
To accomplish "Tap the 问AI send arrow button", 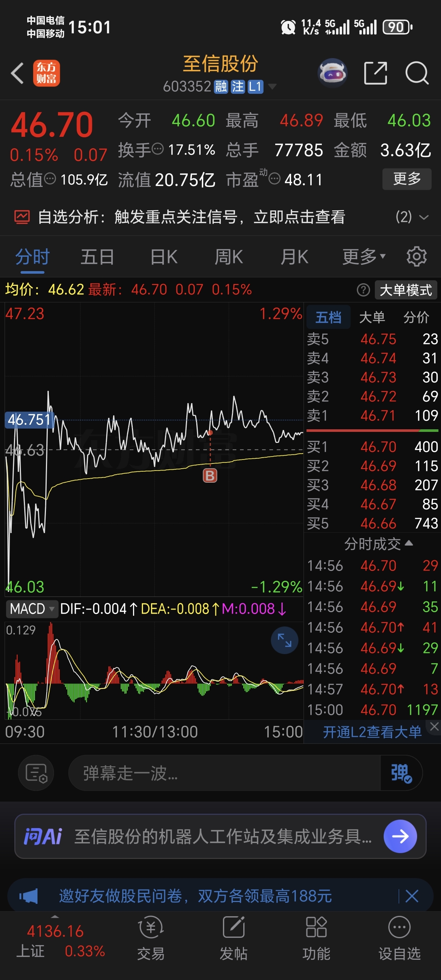I will pos(400,836).
